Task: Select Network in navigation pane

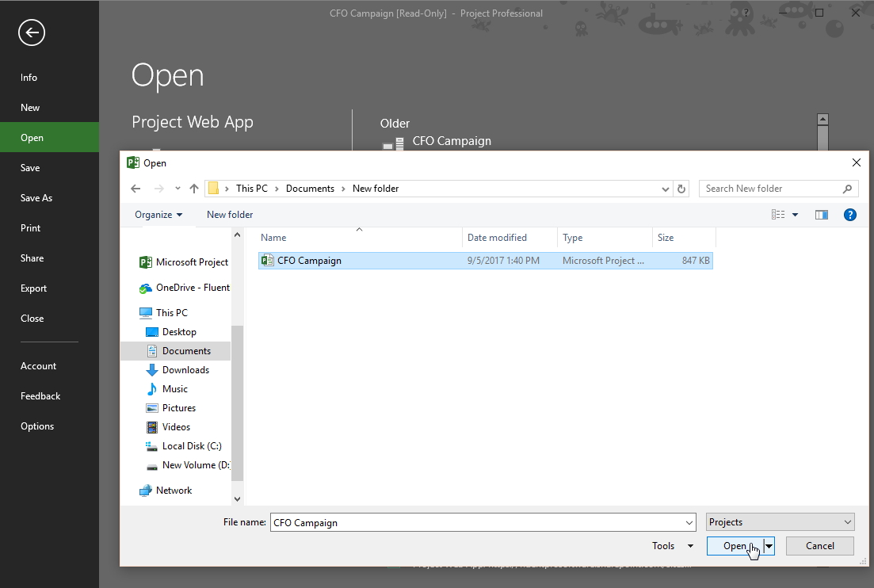Action: [x=165, y=490]
